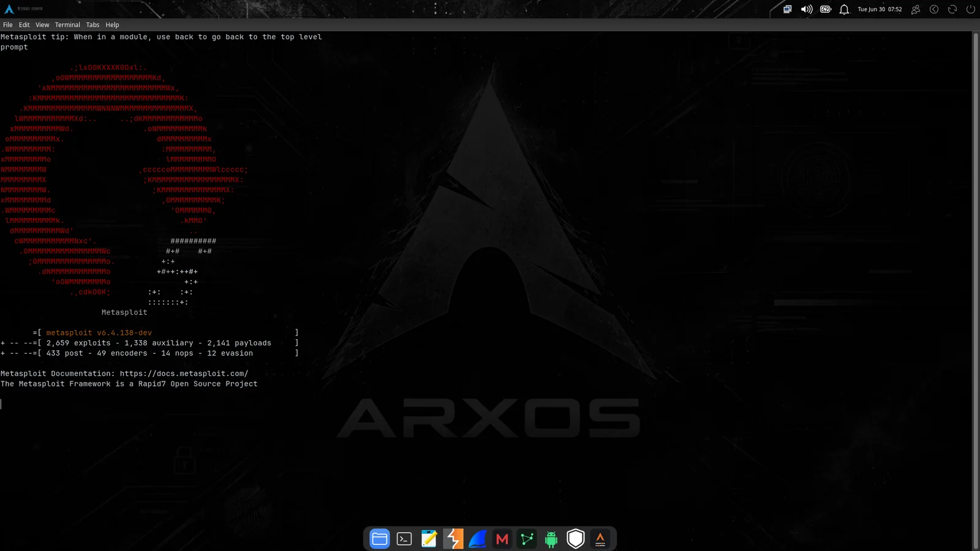
Task: Click the switch user people icon
Action: click(x=916, y=9)
